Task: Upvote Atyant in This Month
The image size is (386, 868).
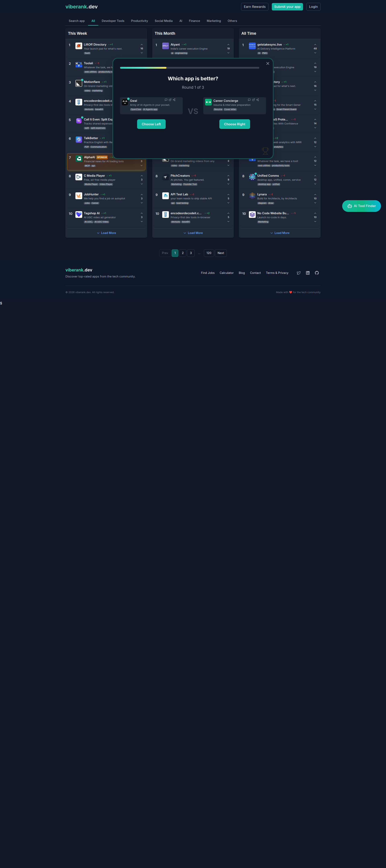Action: click(x=228, y=45)
